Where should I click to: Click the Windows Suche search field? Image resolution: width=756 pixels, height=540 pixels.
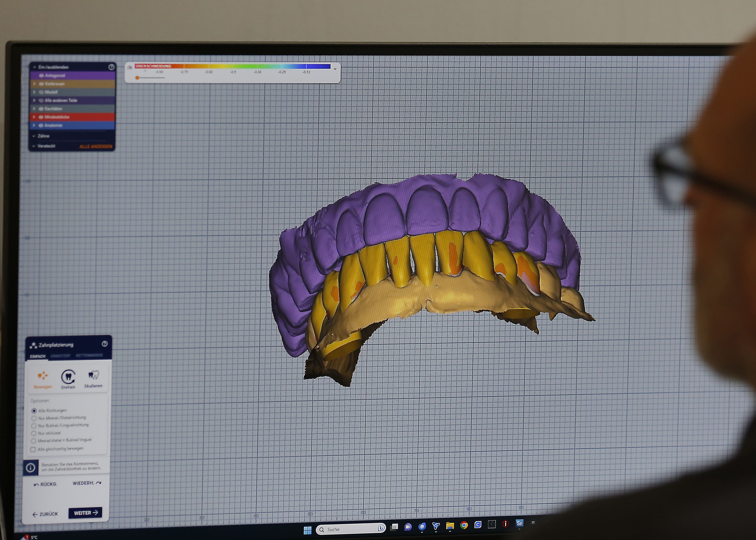coord(350,529)
